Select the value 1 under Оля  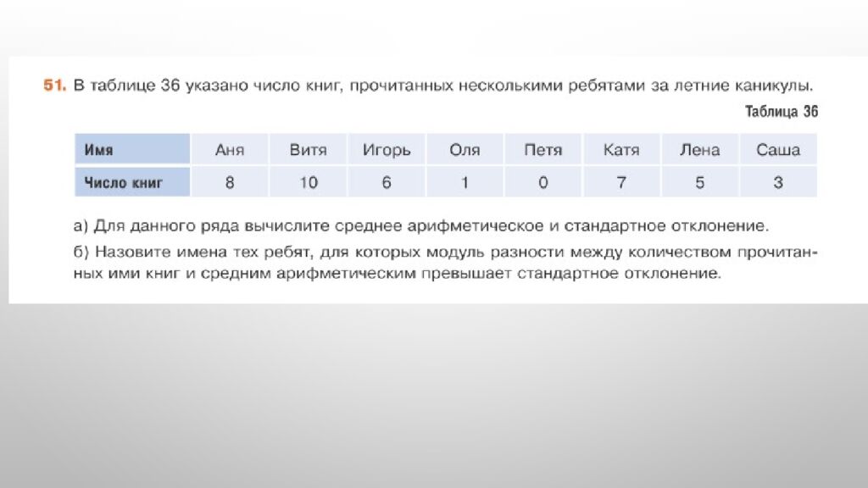465,181
